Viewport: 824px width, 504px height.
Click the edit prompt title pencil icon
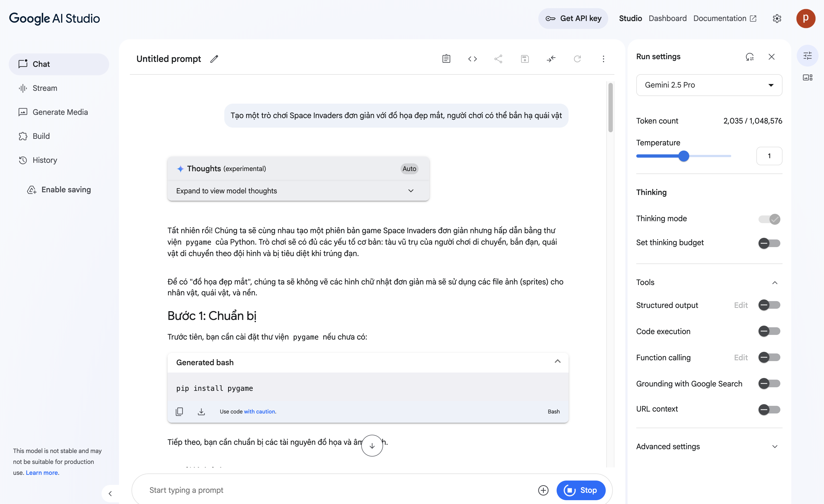pos(214,59)
